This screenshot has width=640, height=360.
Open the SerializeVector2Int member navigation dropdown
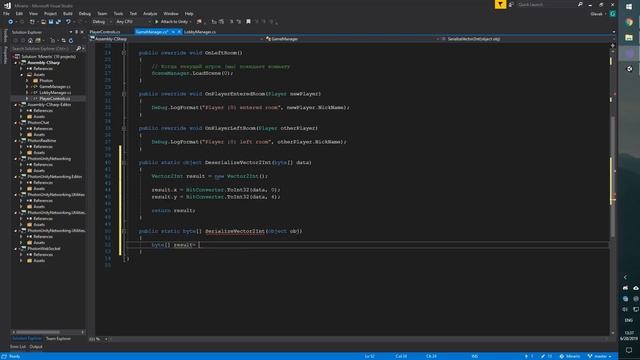(x=527, y=39)
